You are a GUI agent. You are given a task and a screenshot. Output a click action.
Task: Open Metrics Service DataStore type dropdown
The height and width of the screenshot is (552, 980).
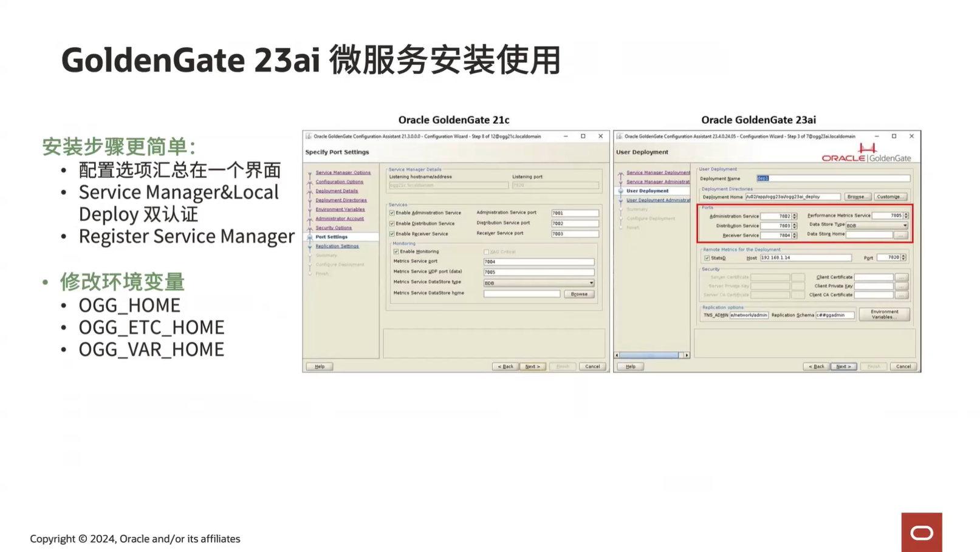coord(538,283)
